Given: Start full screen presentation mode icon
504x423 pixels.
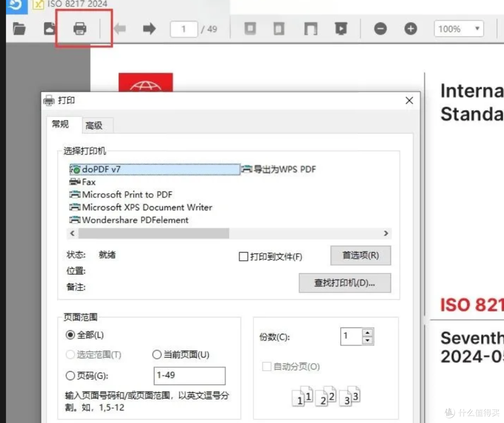Looking at the screenshot, I should coord(341,28).
